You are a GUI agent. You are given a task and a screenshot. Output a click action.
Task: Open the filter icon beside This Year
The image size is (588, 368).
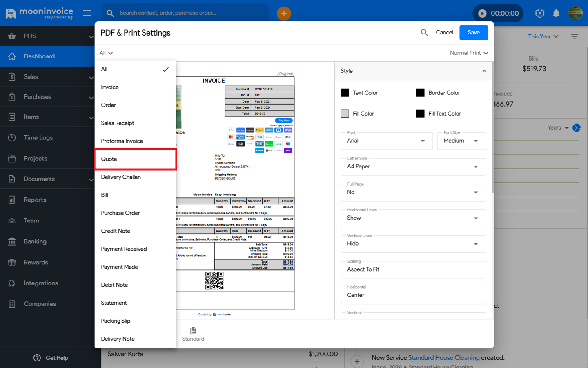574,36
